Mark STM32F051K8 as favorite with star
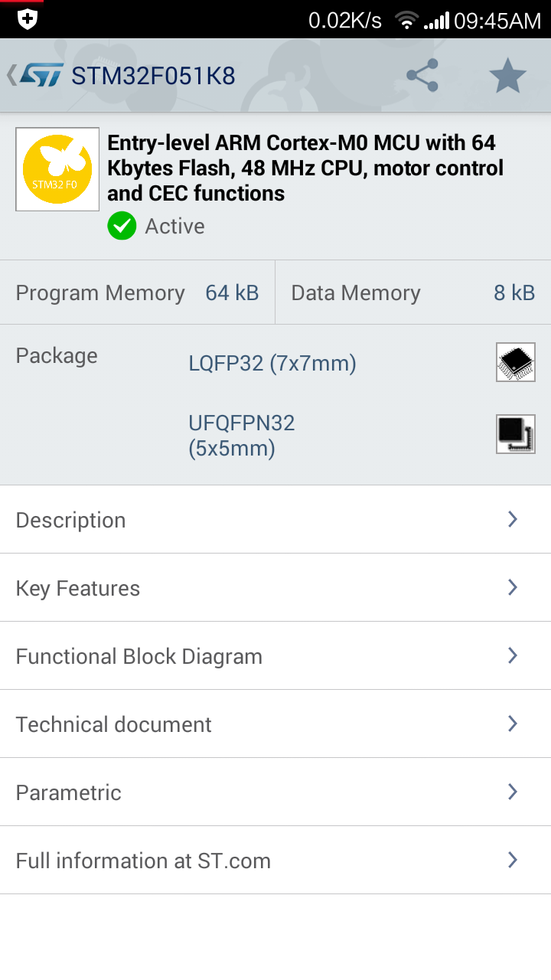Image resolution: width=551 pixels, height=980 pixels. (x=508, y=75)
